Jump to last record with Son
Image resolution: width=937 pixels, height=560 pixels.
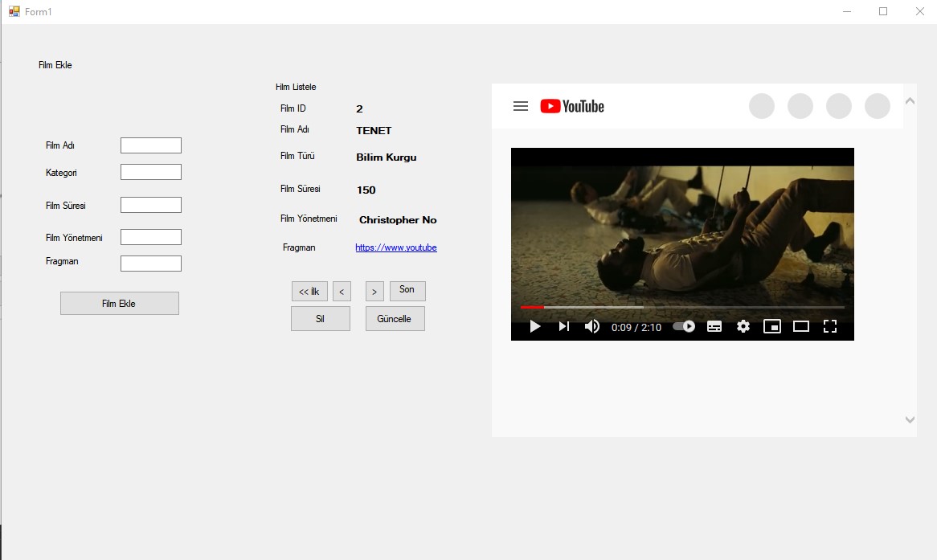(x=407, y=291)
